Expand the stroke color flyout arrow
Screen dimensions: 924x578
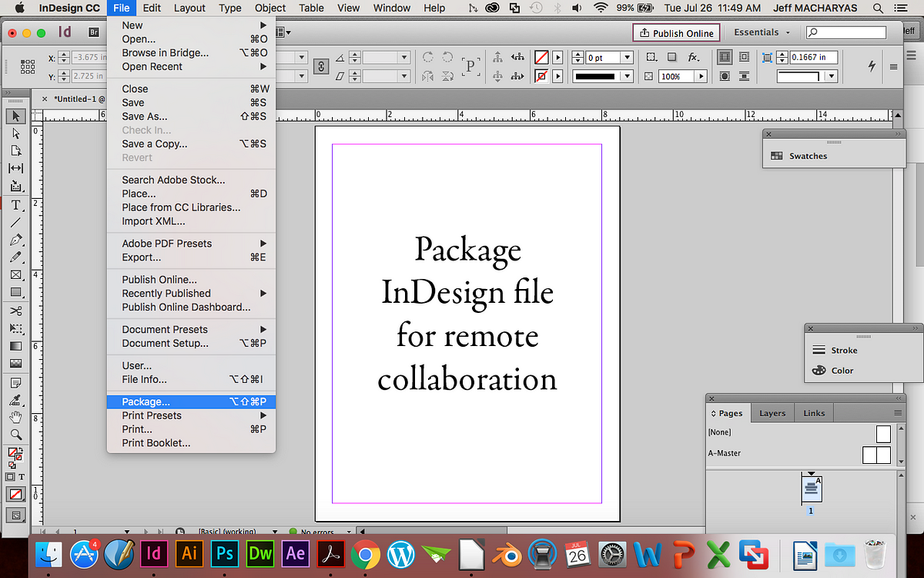[x=557, y=76]
